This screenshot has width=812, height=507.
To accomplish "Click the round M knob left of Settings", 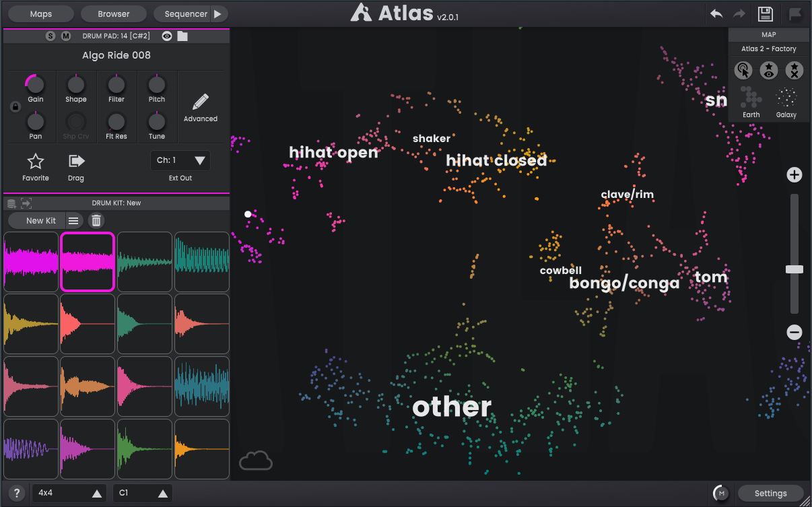I will pyautogui.click(x=721, y=493).
